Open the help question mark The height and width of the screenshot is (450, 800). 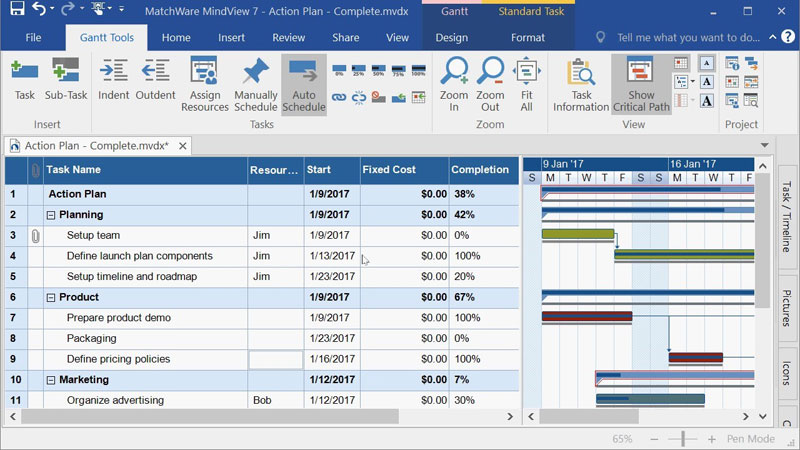(x=788, y=37)
